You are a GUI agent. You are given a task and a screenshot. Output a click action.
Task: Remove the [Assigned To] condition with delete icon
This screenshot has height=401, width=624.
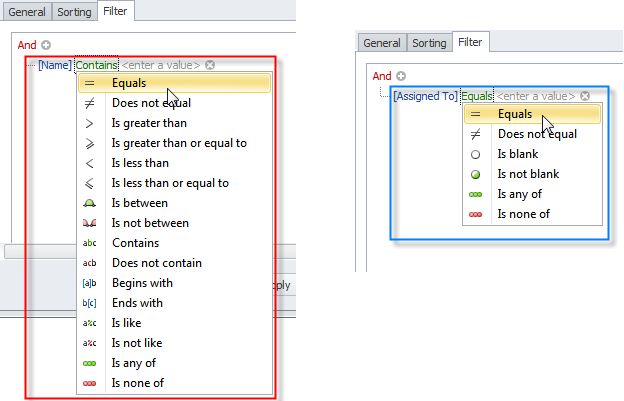pyautogui.click(x=584, y=96)
